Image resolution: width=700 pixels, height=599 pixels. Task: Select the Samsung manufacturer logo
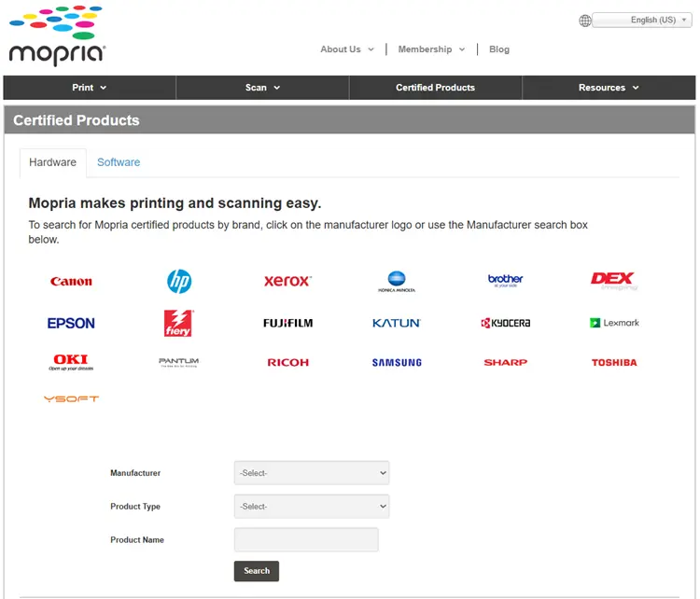397,362
